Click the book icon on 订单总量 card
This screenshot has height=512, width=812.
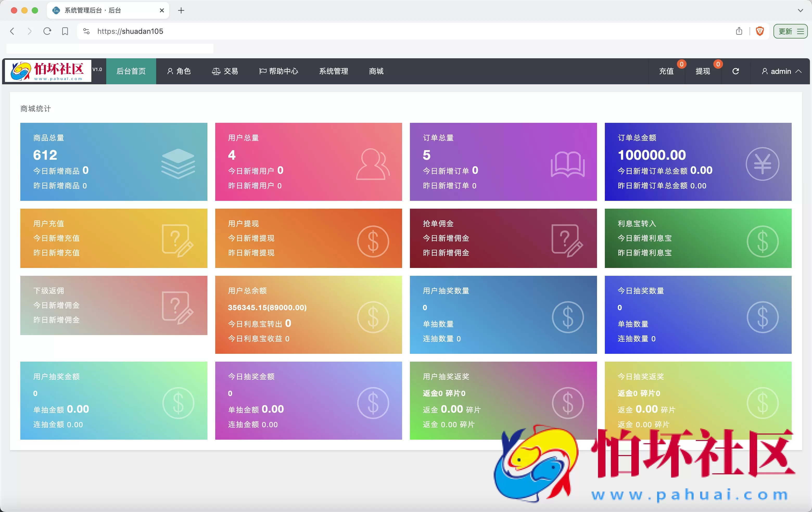568,164
